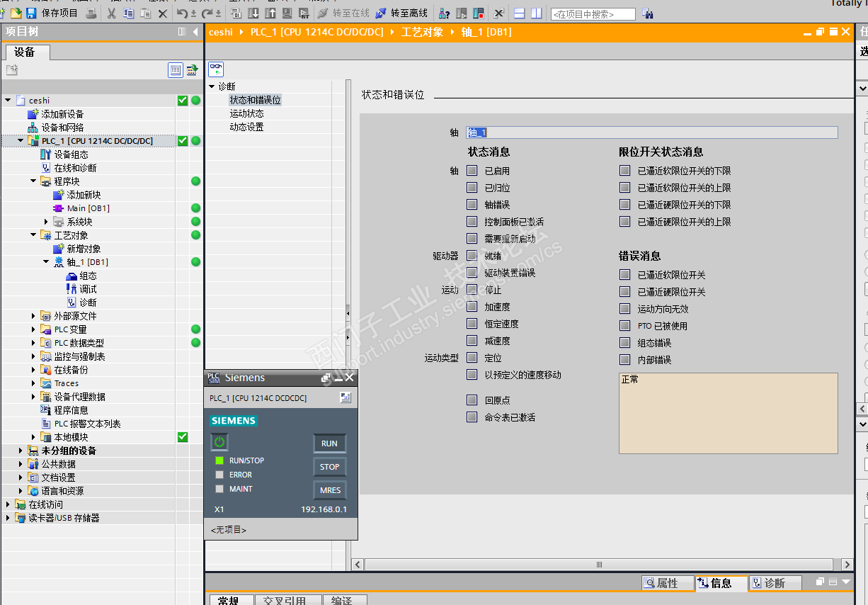Toggle the 控制面板已激活 checkbox

tap(472, 222)
